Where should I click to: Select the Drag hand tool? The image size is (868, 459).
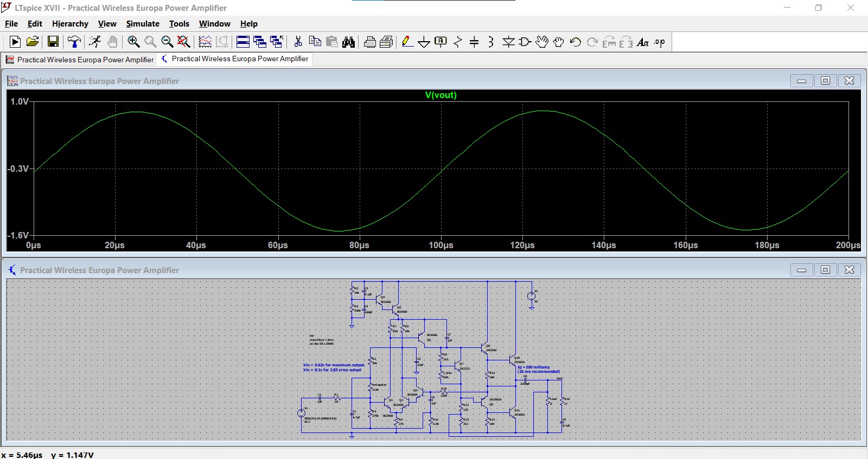tap(559, 42)
